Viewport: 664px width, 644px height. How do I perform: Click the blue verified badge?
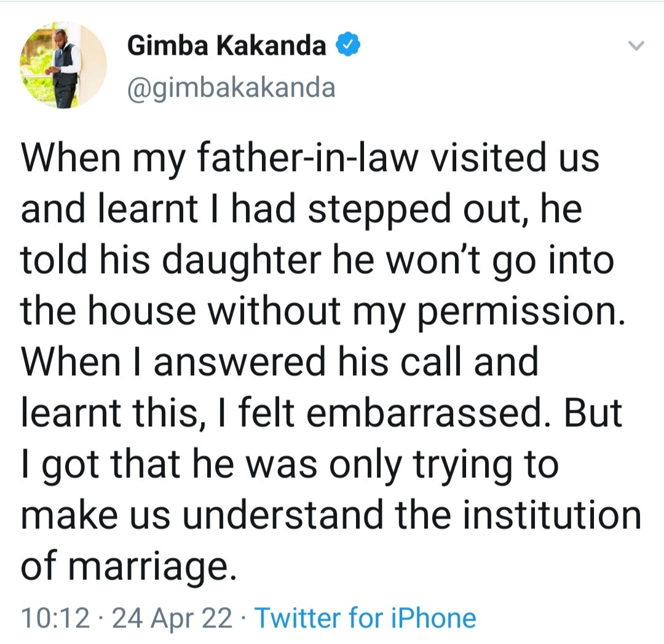[346, 47]
